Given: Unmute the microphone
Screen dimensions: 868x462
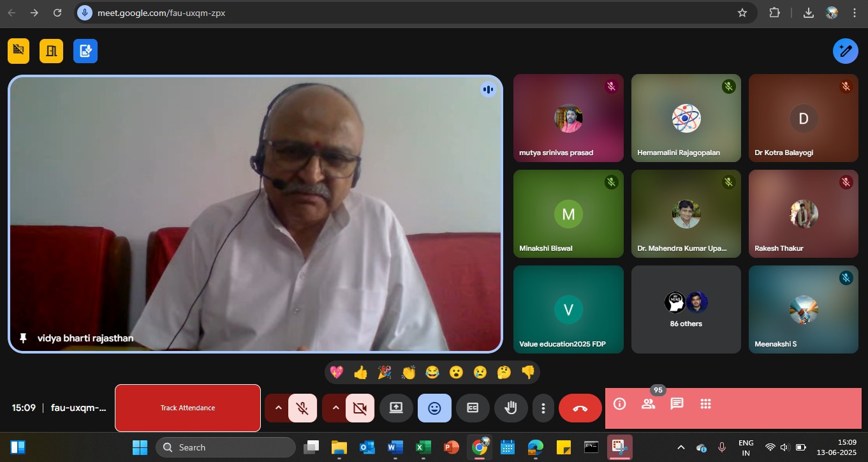Looking at the screenshot, I should (x=304, y=408).
